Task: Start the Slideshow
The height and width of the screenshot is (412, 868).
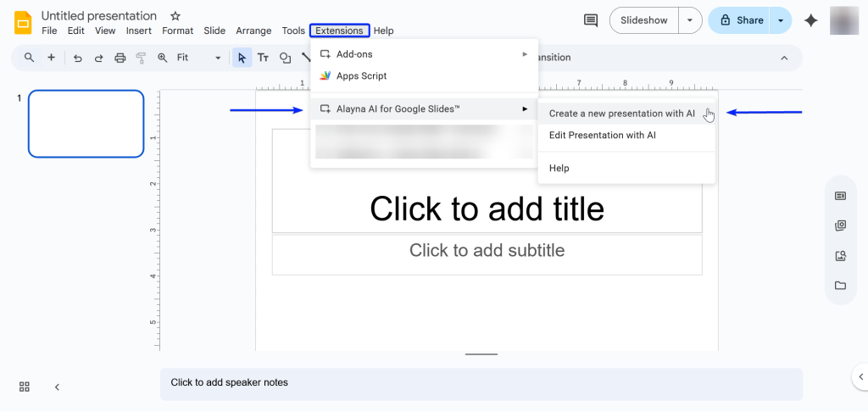Action: tap(644, 20)
